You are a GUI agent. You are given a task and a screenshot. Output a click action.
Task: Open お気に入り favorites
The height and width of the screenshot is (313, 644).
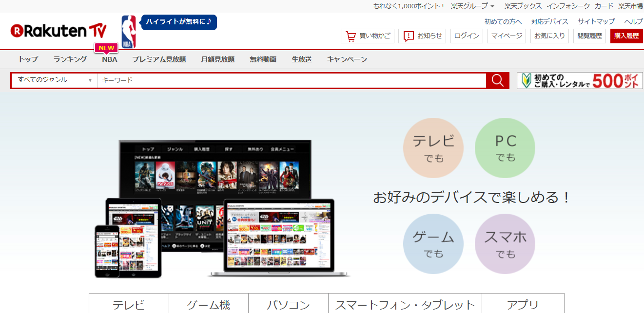(x=549, y=36)
